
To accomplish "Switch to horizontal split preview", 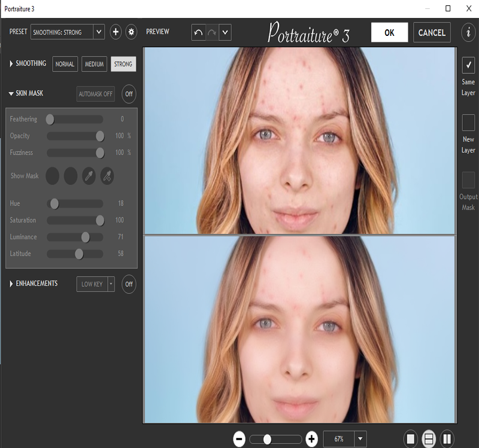I will click(x=429, y=439).
